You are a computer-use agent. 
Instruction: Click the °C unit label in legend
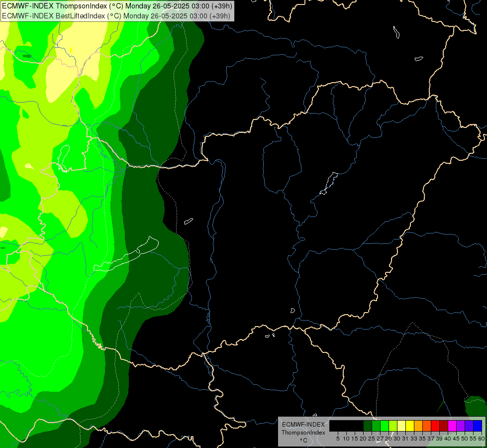[x=303, y=441]
